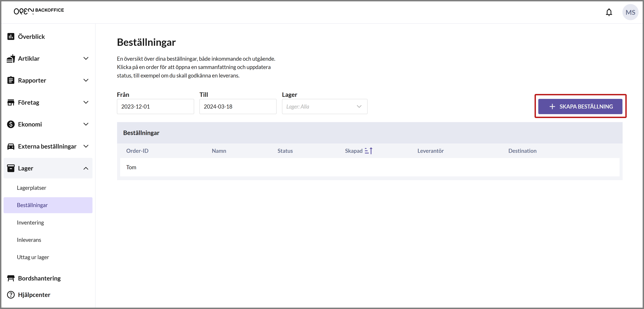Open the notifications bell

click(x=609, y=12)
